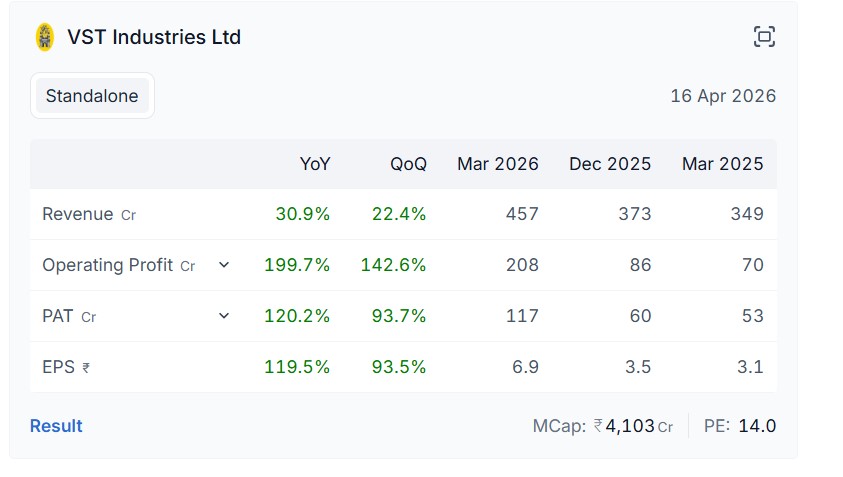Viewport: 843px width, 477px height.
Task: Click the YoY column header
Action: [315, 163]
